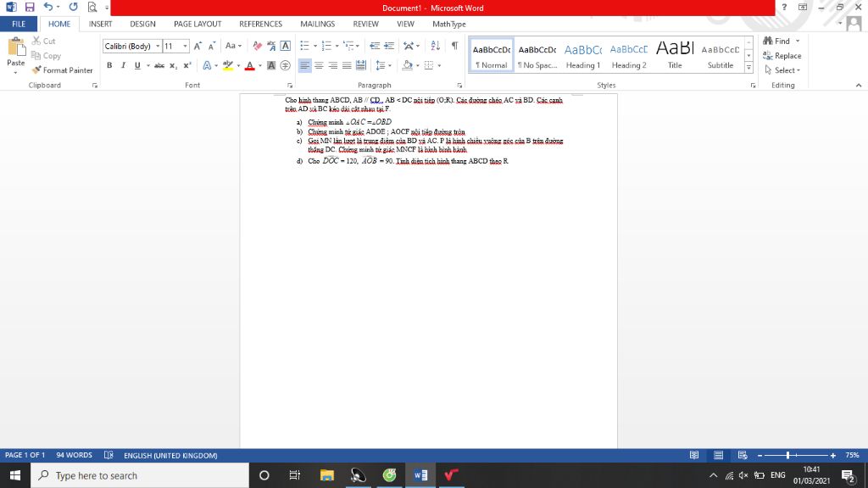Decrease the font size with Shrink Font
This screenshot has height=488, width=868.
(x=211, y=46)
